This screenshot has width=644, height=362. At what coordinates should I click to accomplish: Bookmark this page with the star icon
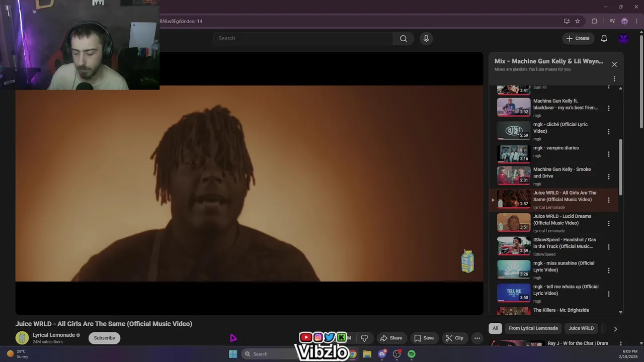(578, 21)
